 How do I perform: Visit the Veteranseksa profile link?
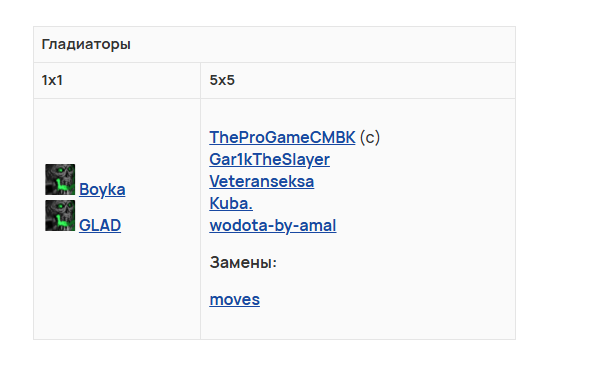262,181
